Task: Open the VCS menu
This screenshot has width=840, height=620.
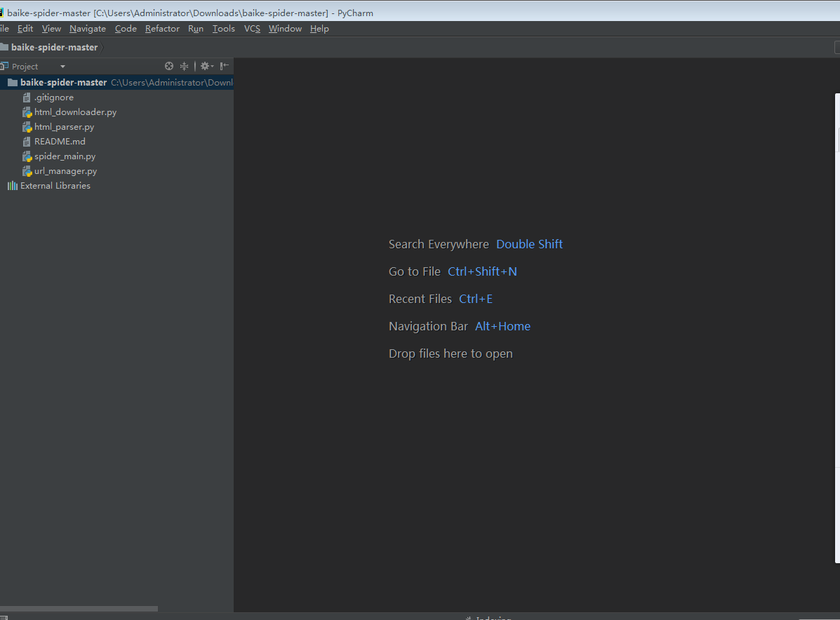Action: click(253, 29)
